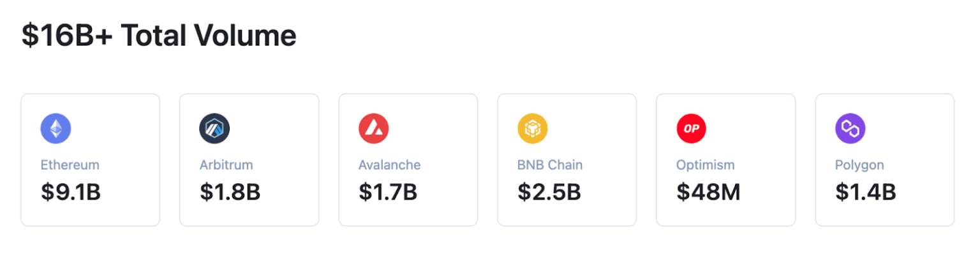Click the $16B+ Total Volume heading
The width and height of the screenshot is (980, 259).
coord(159,36)
